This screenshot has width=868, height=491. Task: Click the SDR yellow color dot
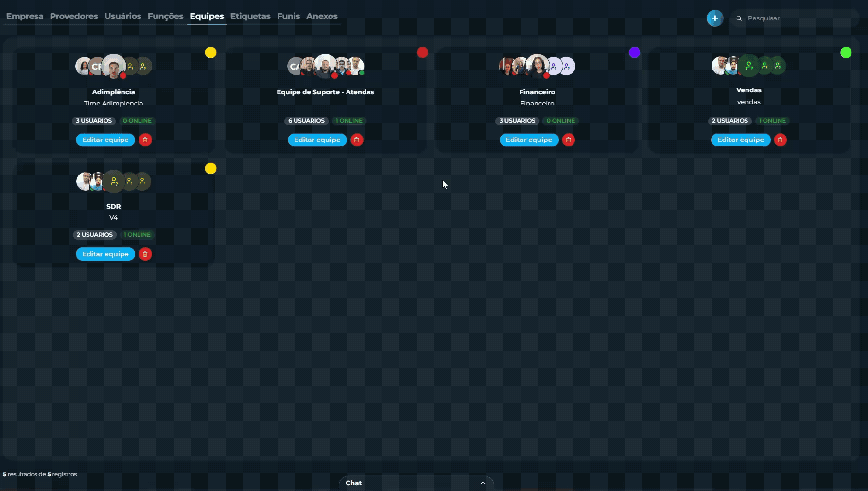point(210,169)
